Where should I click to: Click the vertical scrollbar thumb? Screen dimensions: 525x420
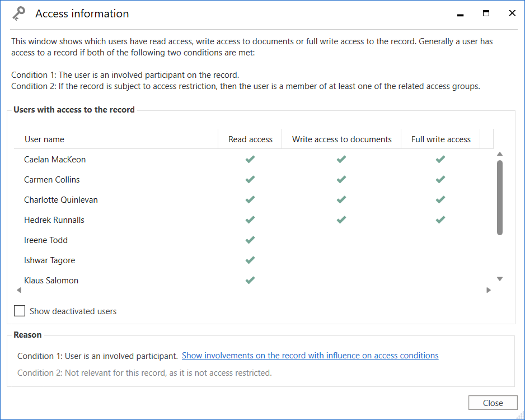coord(500,198)
